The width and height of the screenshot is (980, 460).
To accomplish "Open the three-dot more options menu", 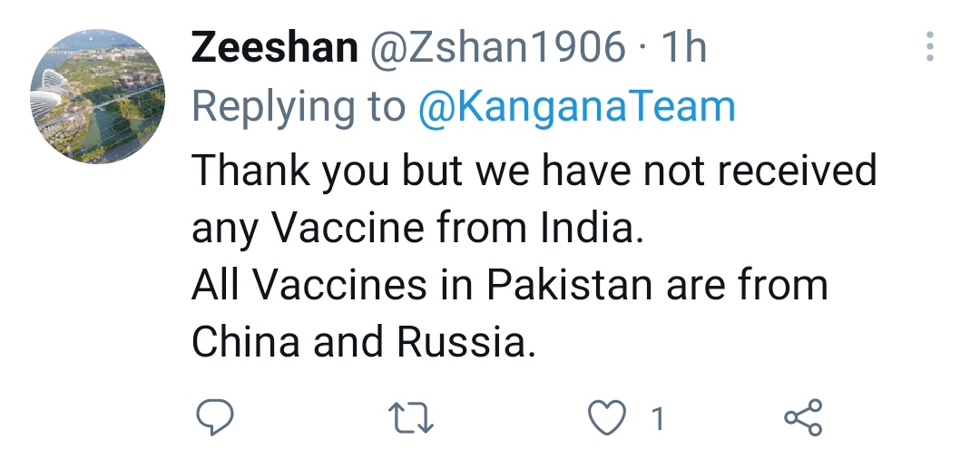I will [930, 46].
